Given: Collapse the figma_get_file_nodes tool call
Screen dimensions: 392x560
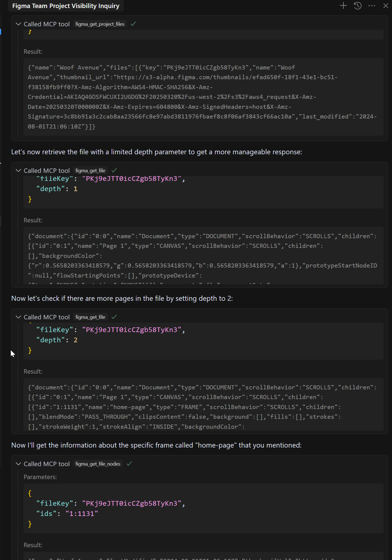Looking at the screenshot, I should [19, 464].
